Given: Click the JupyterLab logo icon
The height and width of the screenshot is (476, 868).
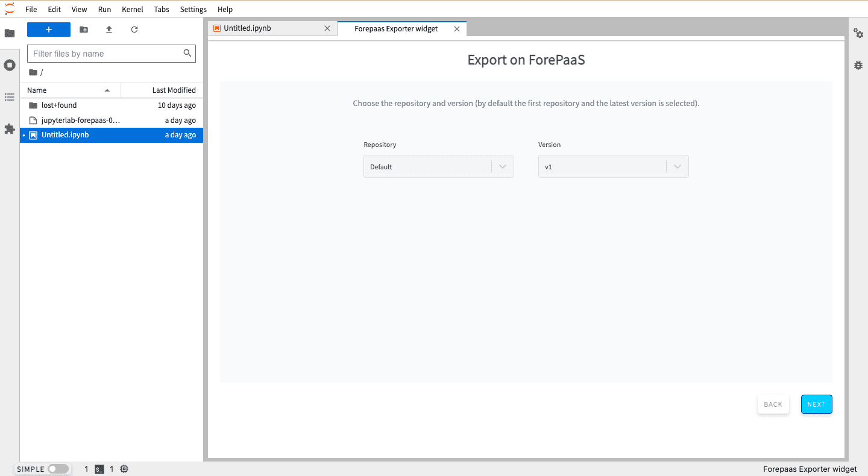Looking at the screenshot, I should click(x=10, y=9).
